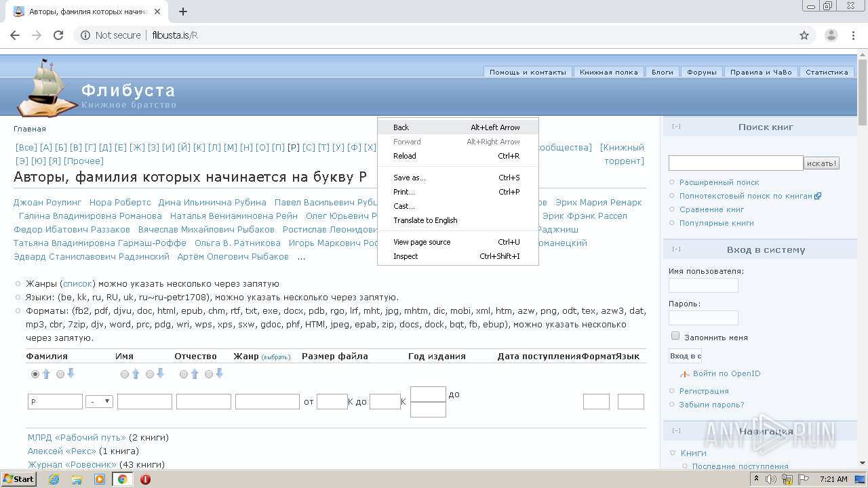This screenshot has height=488, width=868.
Task: Open the Помощь и контакты tab
Action: [x=528, y=72]
